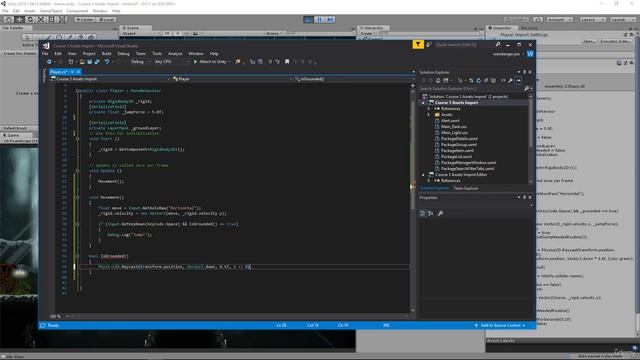Click Unity's Play button
Screen dimensions: 640x360
[x=309, y=19]
